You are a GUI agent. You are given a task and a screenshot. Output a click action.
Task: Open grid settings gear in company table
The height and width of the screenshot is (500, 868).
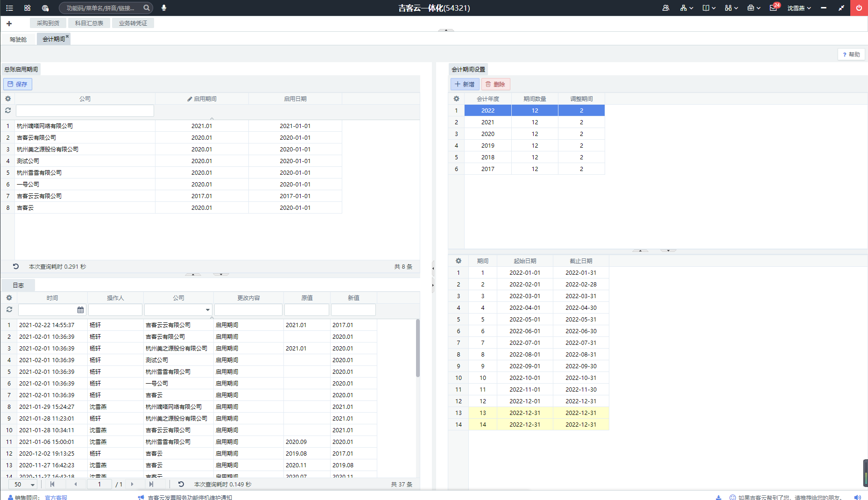point(8,99)
